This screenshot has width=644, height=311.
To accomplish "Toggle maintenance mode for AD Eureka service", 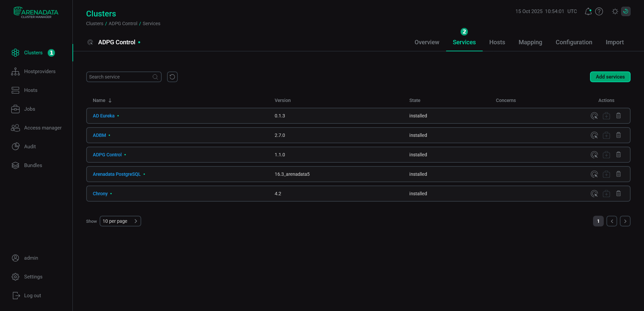I will (x=606, y=115).
